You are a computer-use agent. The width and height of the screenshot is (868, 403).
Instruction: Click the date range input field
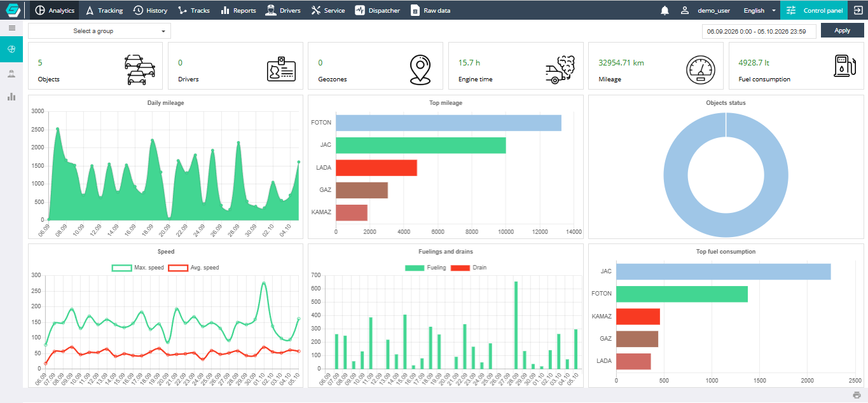click(x=759, y=31)
